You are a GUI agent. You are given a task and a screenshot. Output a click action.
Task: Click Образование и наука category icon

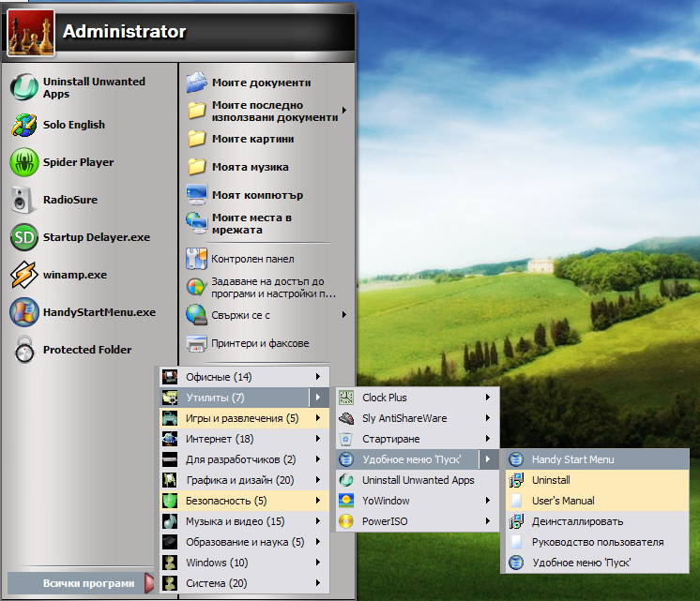click(x=170, y=542)
